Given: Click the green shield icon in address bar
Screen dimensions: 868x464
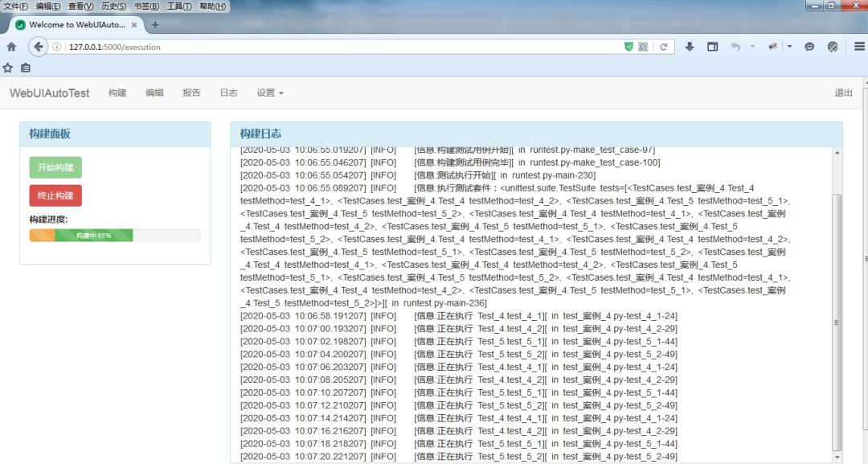Looking at the screenshot, I should point(628,47).
